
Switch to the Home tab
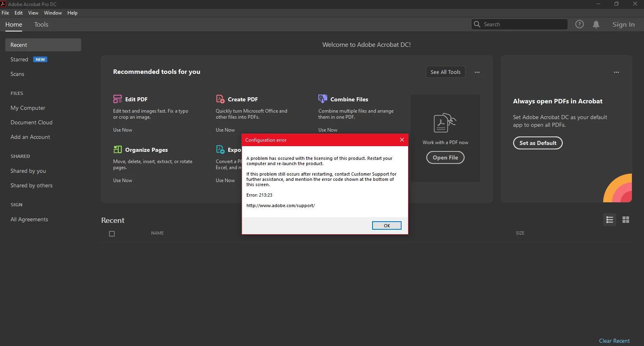[14, 24]
